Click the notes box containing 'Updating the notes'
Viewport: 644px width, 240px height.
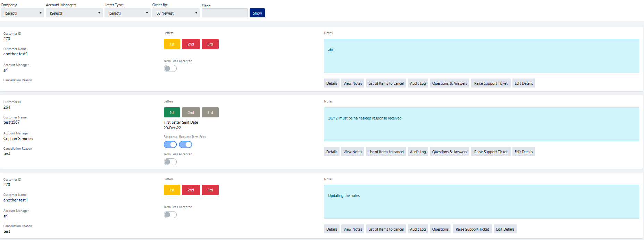coord(481,202)
